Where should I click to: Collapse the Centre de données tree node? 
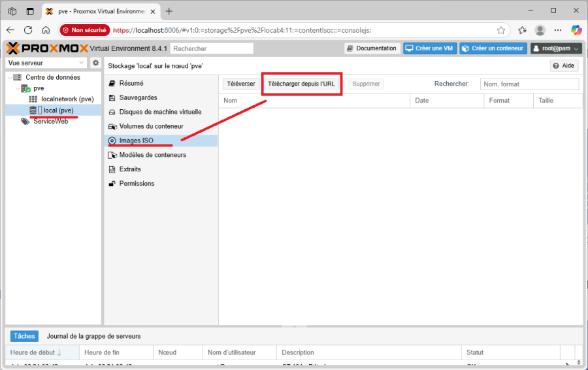(x=10, y=77)
